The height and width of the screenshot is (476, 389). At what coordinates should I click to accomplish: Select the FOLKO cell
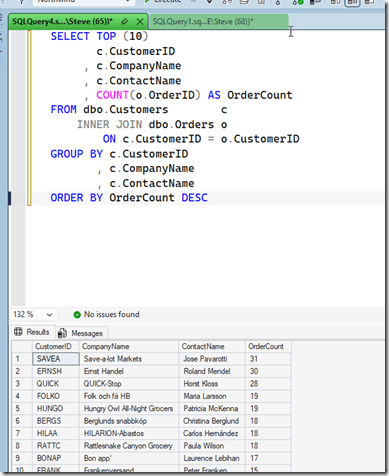[x=56, y=396]
